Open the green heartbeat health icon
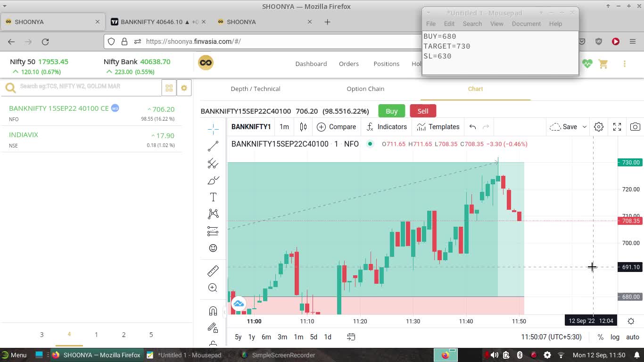 587,64
